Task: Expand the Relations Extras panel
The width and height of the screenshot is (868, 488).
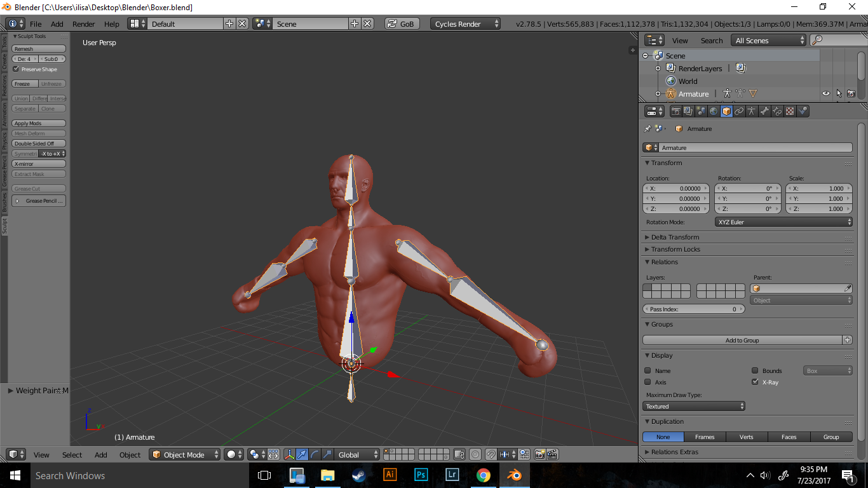Action: point(674,452)
